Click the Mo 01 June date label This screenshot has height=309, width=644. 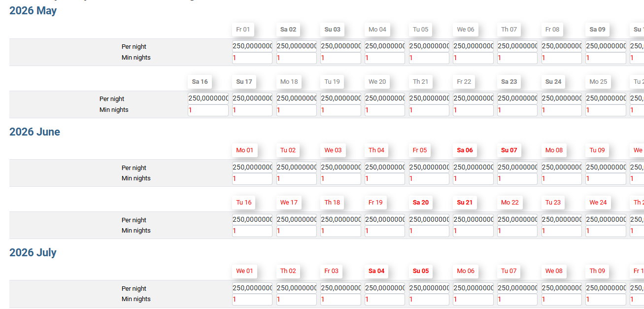click(x=244, y=150)
